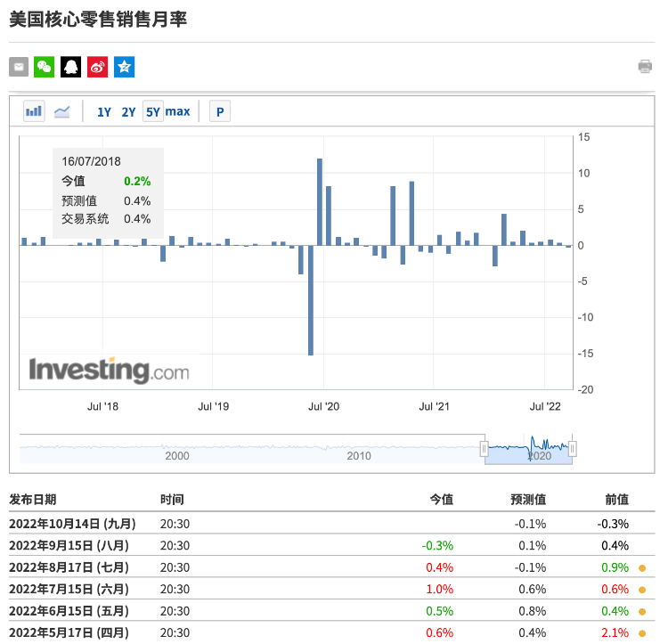Show max time range on chart

pyautogui.click(x=178, y=111)
